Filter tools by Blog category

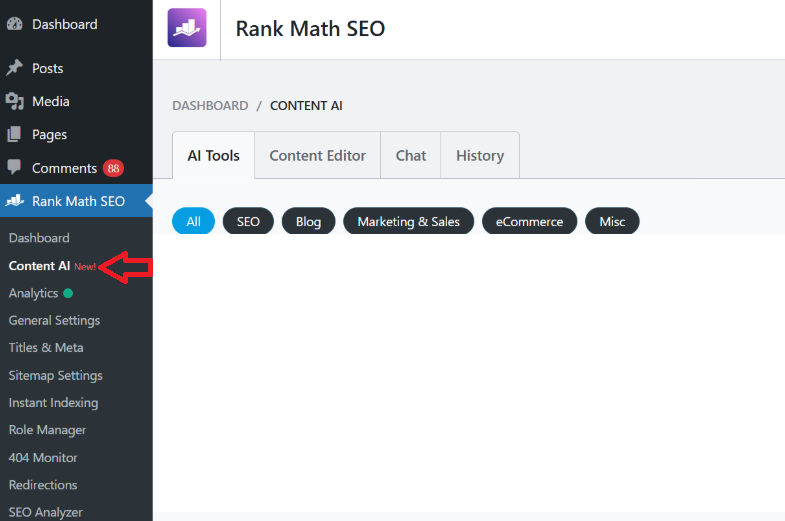point(308,221)
